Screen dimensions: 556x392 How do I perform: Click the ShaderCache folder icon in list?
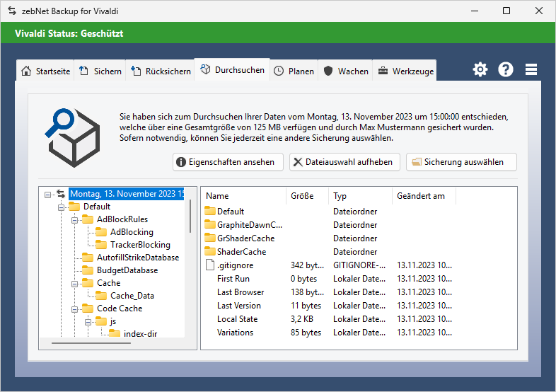coord(210,252)
